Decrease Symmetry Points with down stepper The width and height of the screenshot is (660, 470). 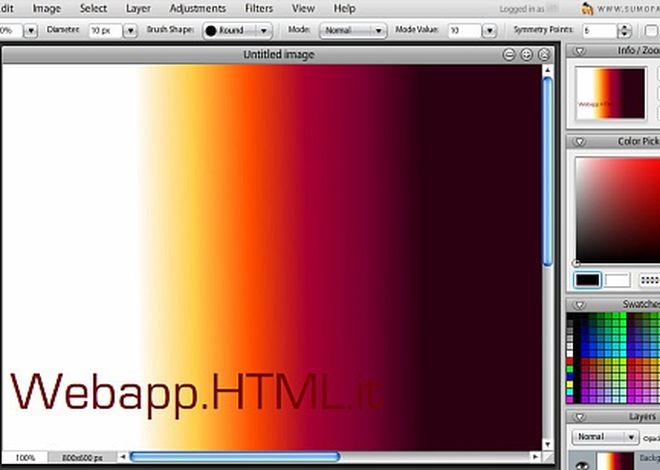tap(624, 35)
